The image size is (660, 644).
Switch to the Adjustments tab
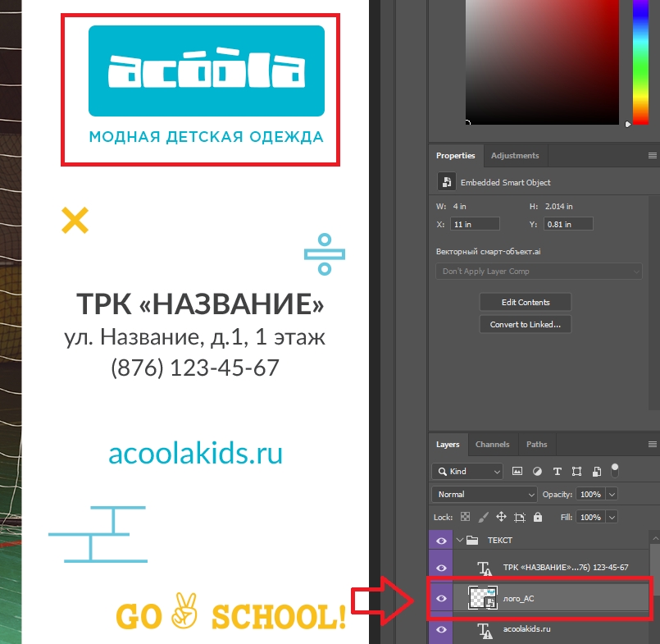coord(515,155)
